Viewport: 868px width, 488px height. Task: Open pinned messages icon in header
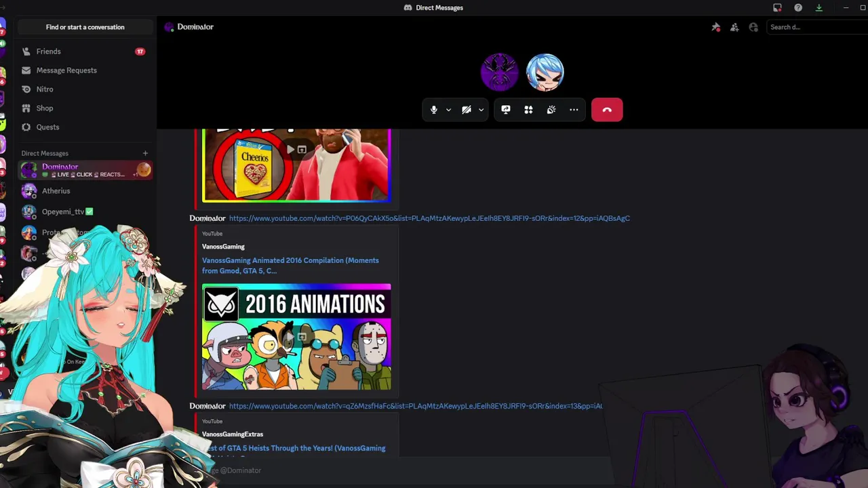click(x=715, y=27)
